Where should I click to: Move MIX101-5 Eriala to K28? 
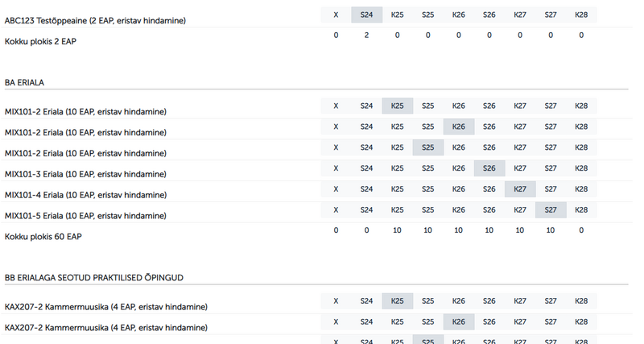581,209
